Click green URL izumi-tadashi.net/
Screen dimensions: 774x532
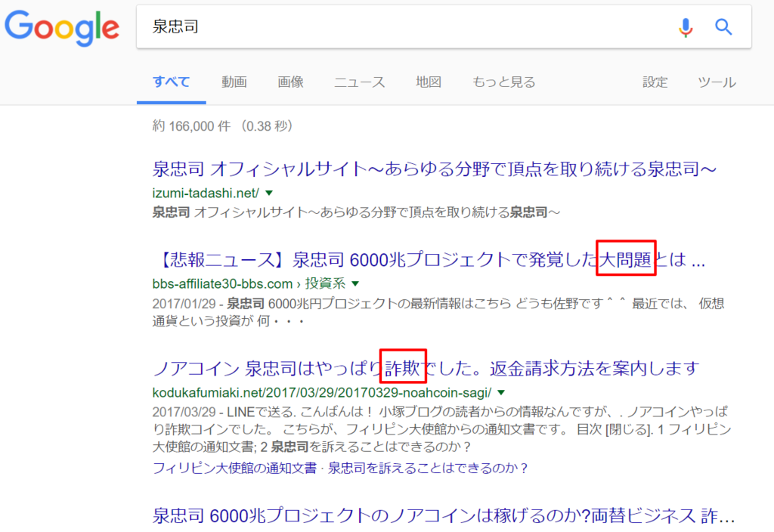coord(206,193)
